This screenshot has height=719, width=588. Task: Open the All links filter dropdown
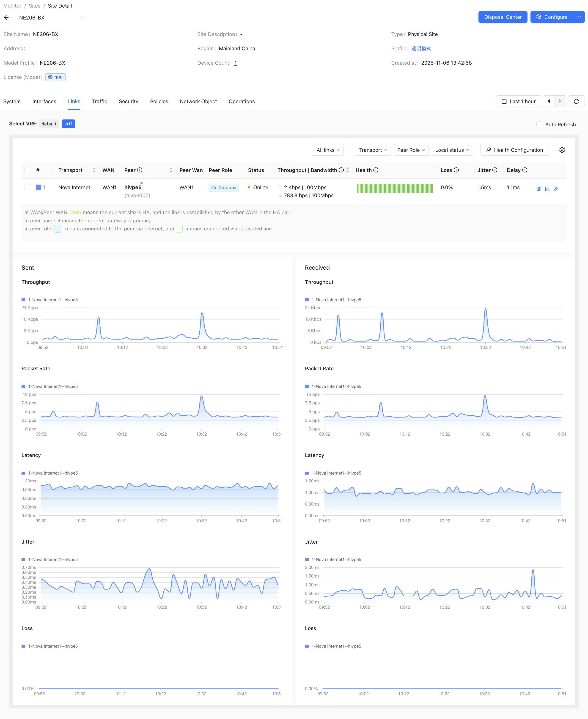click(x=327, y=150)
